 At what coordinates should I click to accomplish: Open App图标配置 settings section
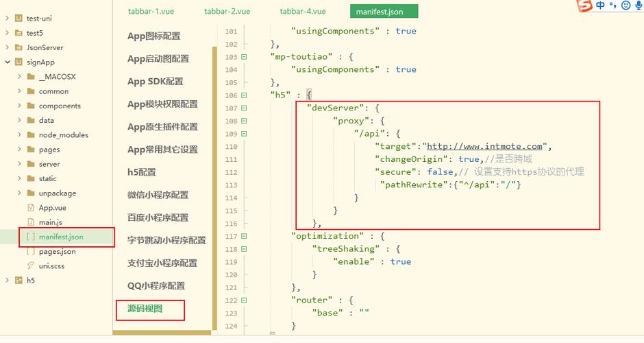tap(153, 36)
